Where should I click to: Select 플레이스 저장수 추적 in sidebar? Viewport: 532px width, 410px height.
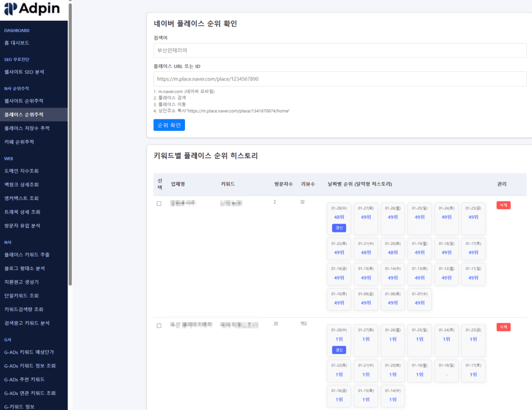click(26, 128)
